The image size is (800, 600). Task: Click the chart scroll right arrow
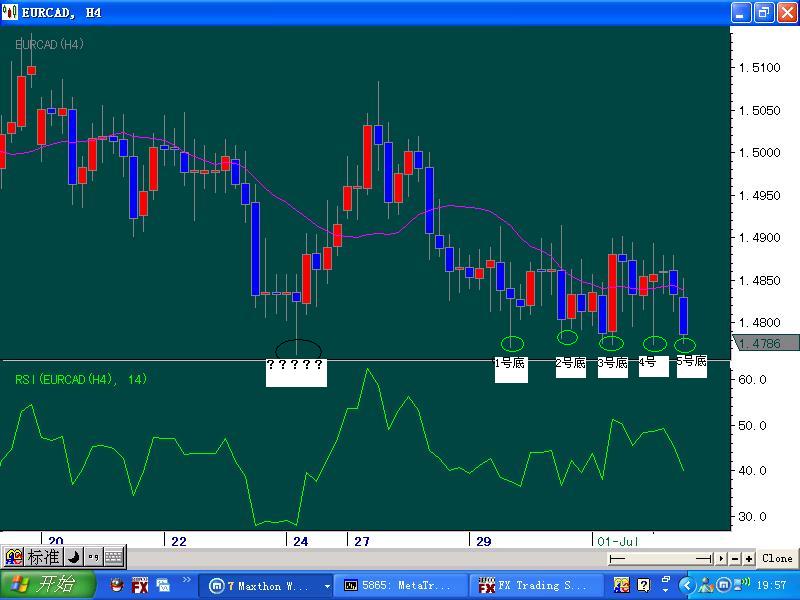tap(721, 558)
